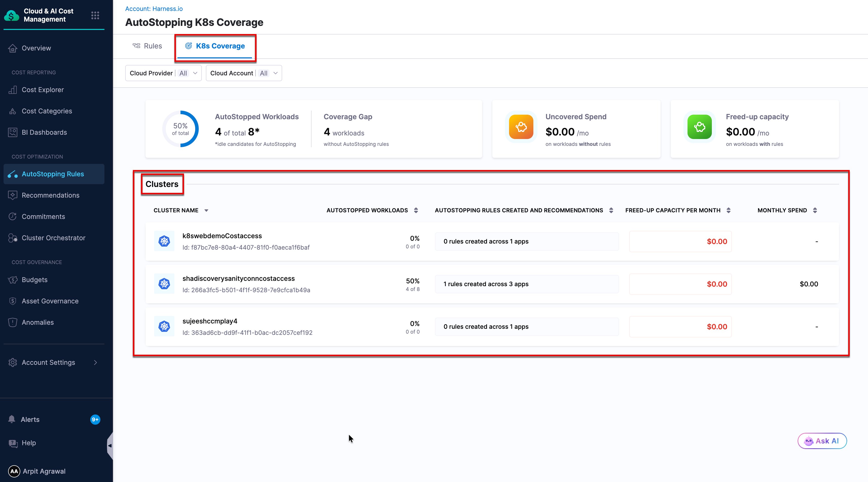Click the Account Settings gear icon
Image resolution: width=868 pixels, height=482 pixels.
[x=12, y=362]
